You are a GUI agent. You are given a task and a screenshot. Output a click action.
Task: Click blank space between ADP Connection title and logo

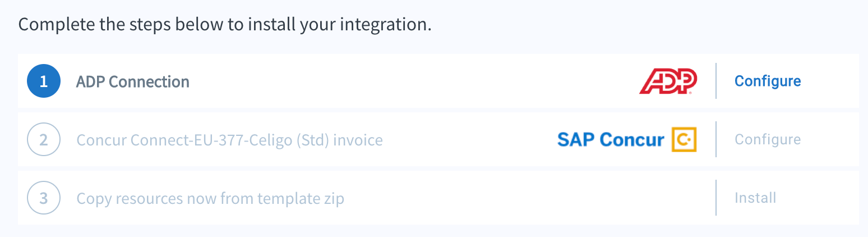click(x=415, y=81)
